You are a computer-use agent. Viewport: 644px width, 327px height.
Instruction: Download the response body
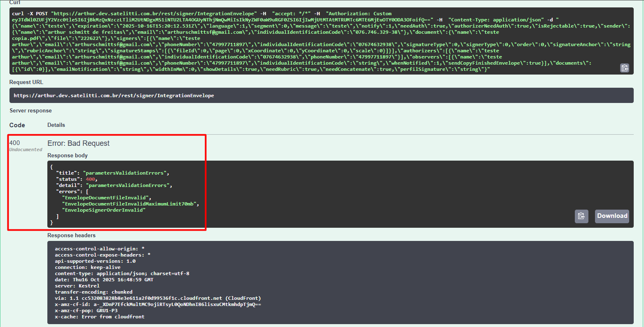click(x=612, y=216)
